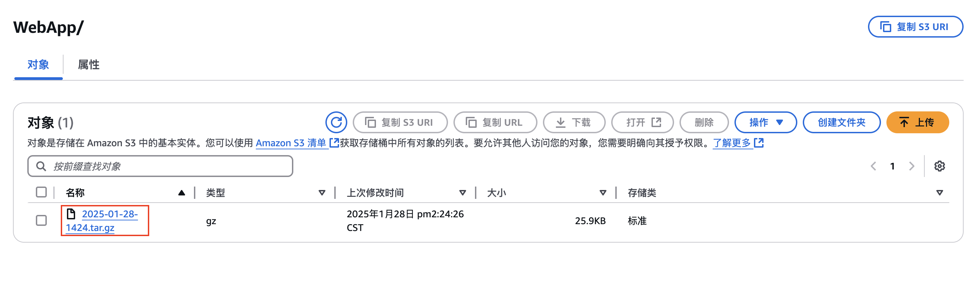Focus the 按前缀查找对象 search field
This screenshot has width=980, height=300.
coord(160,166)
